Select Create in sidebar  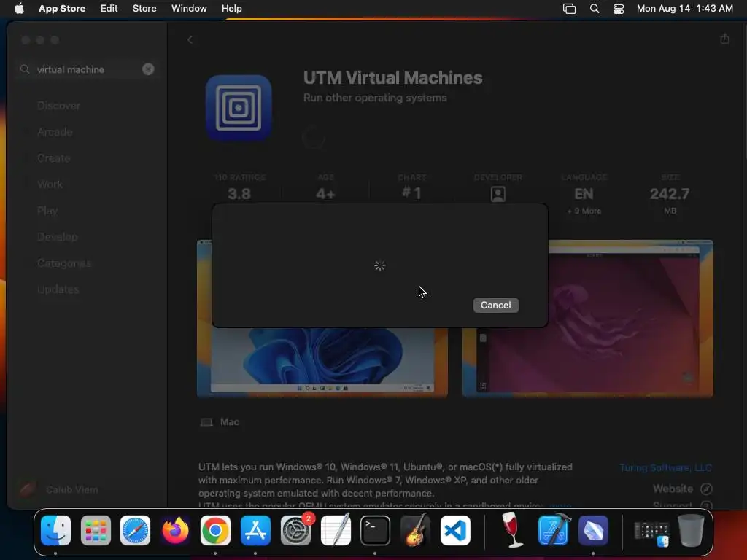click(54, 158)
